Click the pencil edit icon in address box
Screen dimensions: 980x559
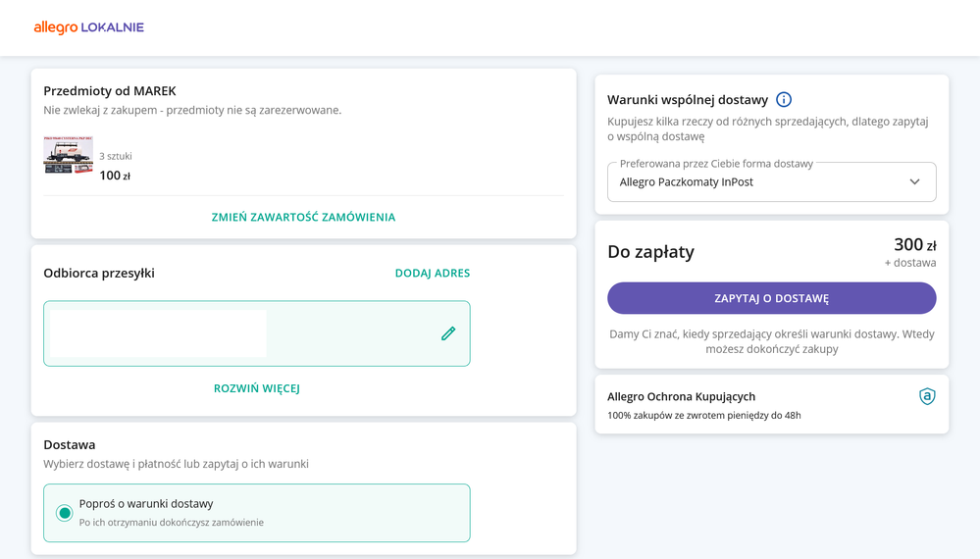pyautogui.click(x=448, y=333)
